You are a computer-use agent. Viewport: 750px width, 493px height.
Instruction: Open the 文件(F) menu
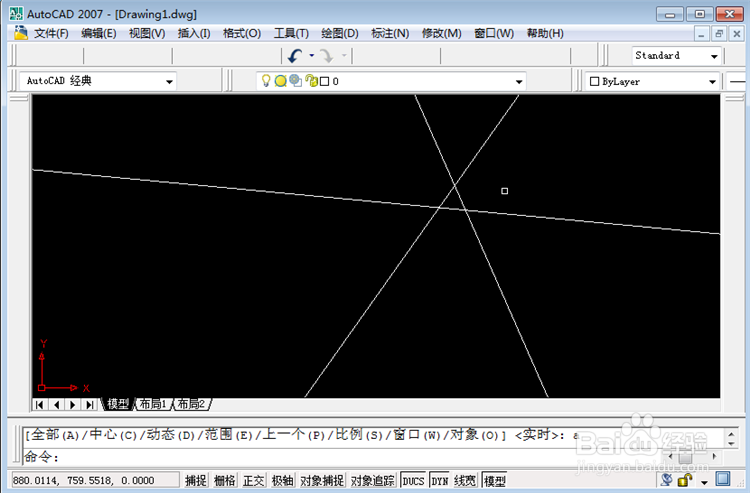pyautogui.click(x=51, y=33)
